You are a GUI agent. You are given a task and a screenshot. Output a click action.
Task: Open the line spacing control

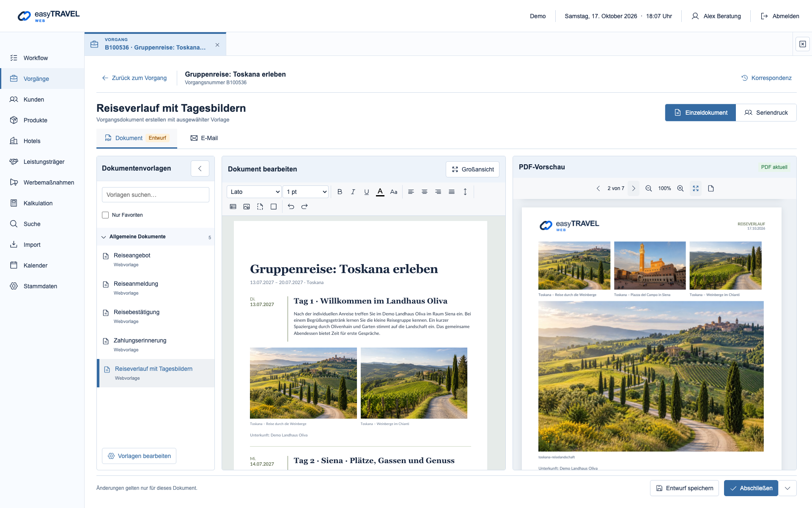coord(465,192)
